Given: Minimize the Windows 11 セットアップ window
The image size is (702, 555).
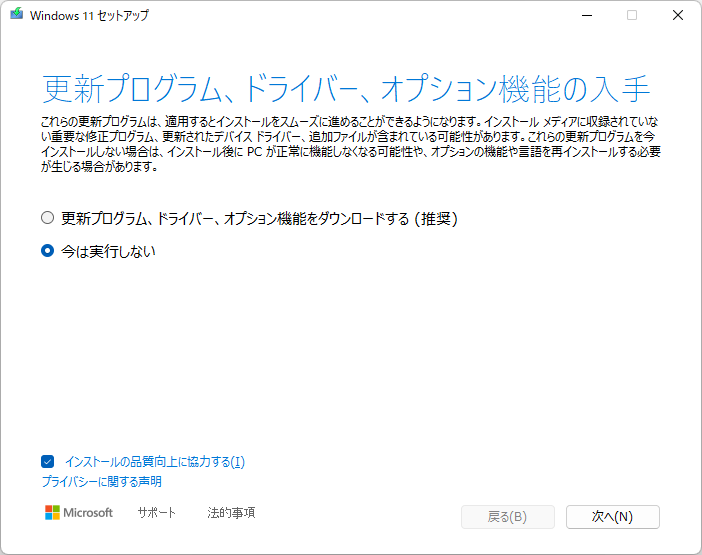Looking at the screenshot, I should point(587,15).
